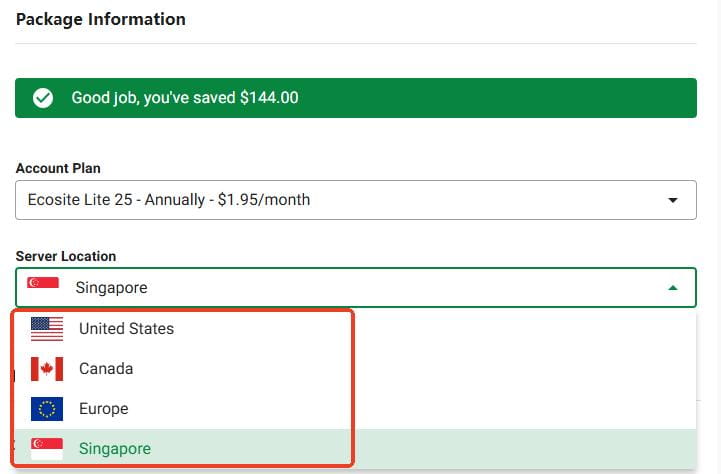721x474 pixels.
Task: Click the United States flag icon
Action: click(47, 329)
